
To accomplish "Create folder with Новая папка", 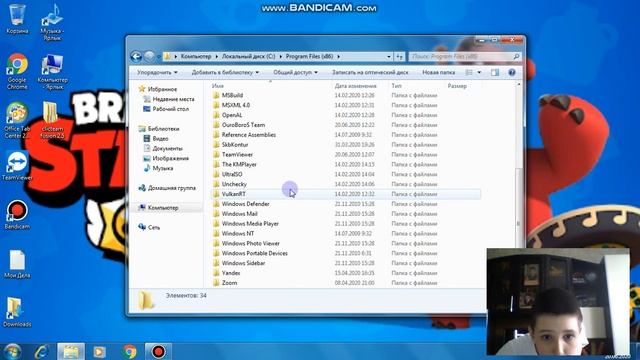I will (438, 72).
